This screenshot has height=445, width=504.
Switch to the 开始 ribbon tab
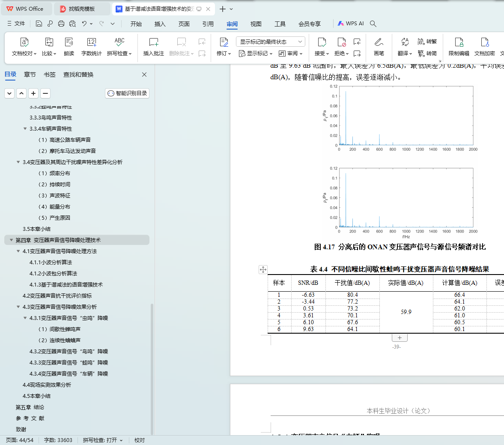pyautogui.click(x=136, y=24)
